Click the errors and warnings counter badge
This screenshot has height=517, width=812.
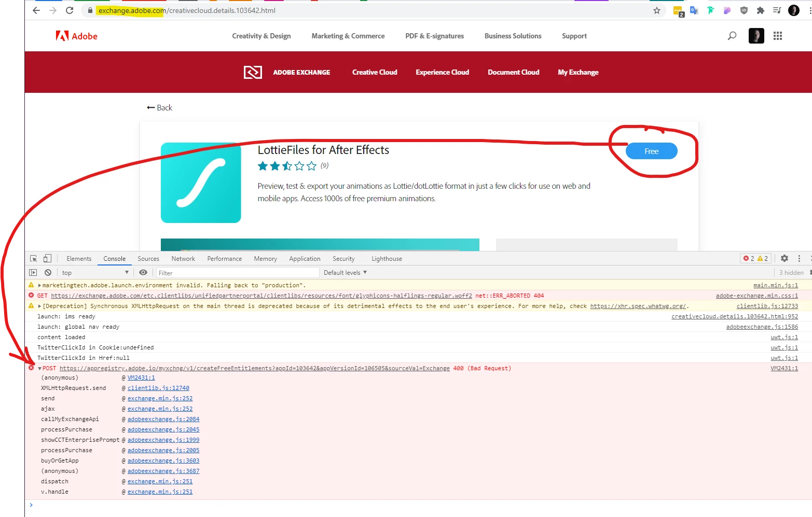[755, 258]
